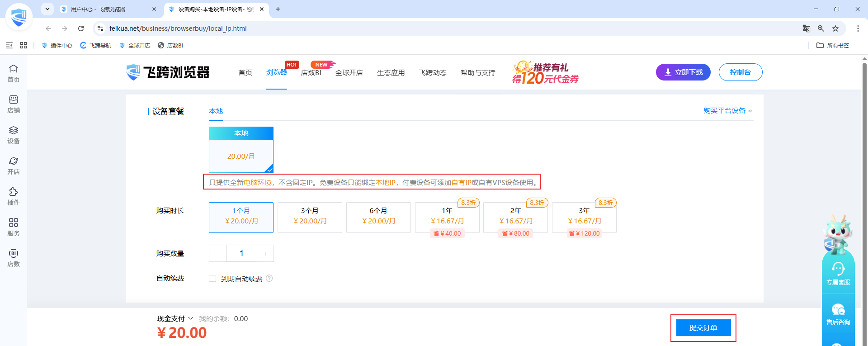The image size is (868, 346).
Task: Open the 服务 sidebar icon
Action: [x=14, y=227]
